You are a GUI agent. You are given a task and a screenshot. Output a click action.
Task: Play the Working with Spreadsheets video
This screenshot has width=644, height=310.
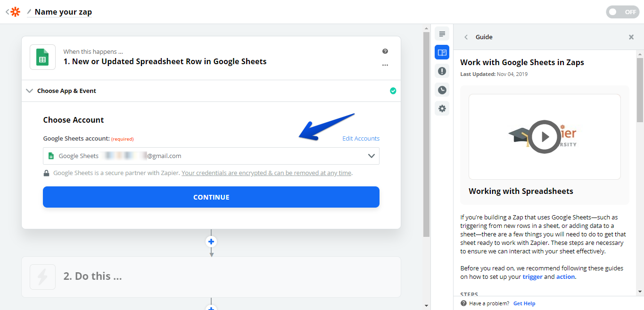pos(545,137)
